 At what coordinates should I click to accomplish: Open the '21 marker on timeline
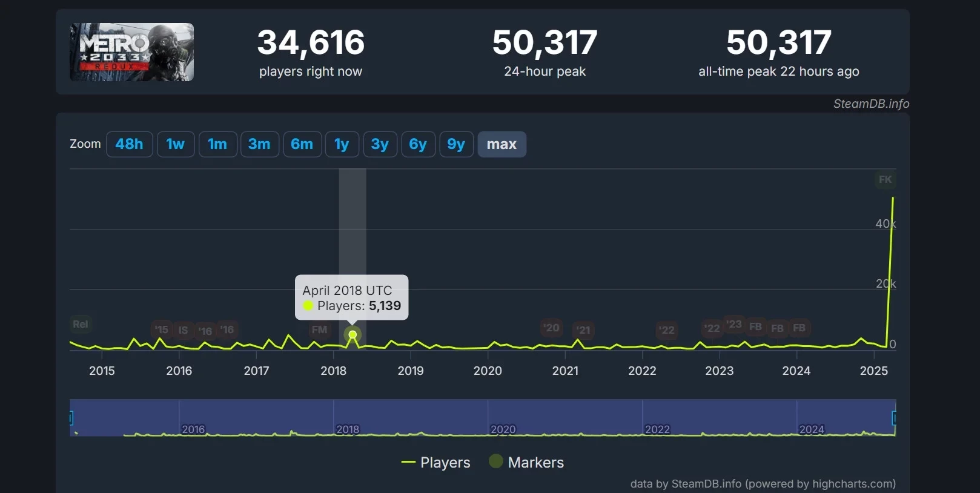click(583, 330)
